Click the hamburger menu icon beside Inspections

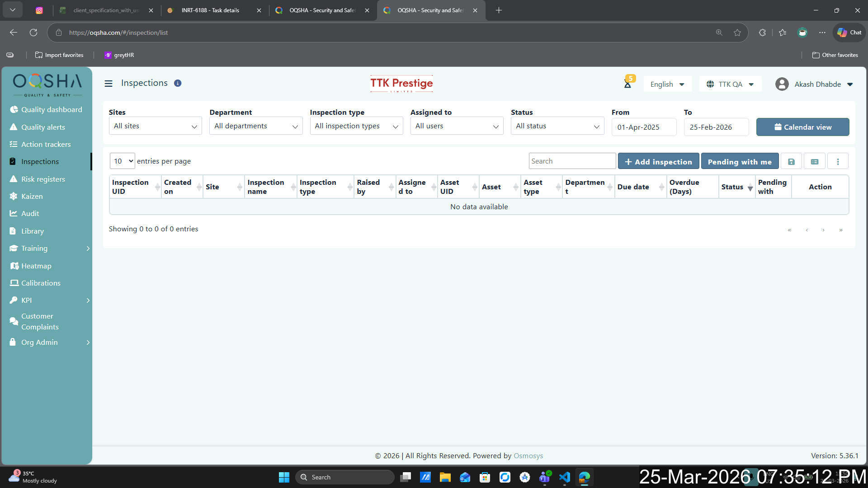click(x=108, y=84)
